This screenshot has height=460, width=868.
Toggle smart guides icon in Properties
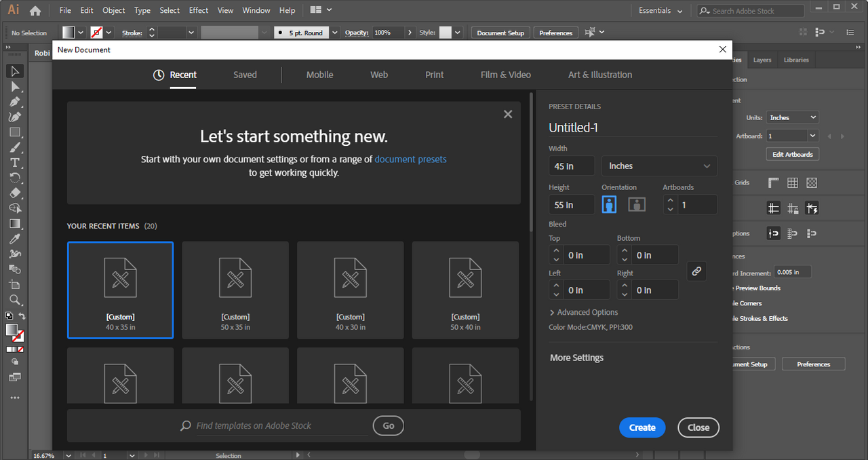[812, 208]
